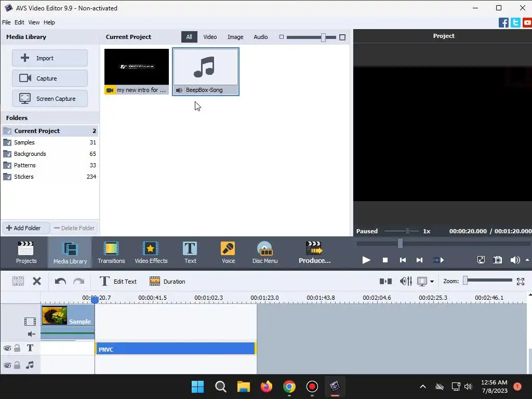Click the Add Folder button
The image size is (532, 399).
pos(26,228)
